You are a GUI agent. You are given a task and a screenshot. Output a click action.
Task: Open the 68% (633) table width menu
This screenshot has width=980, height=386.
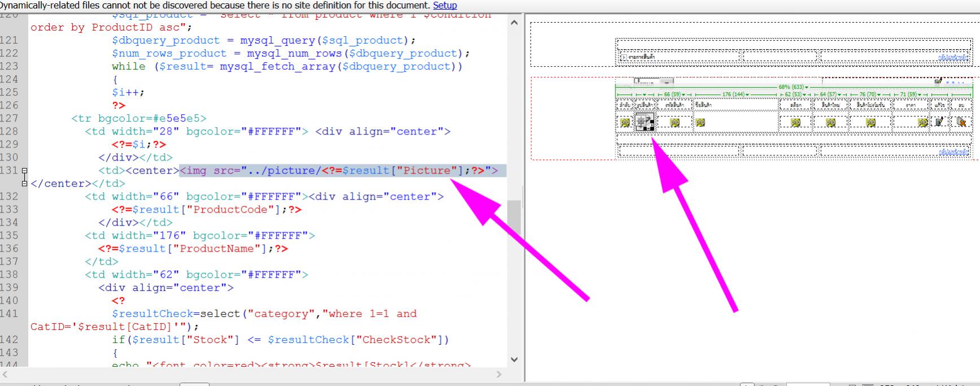click(x=793, y=87)
